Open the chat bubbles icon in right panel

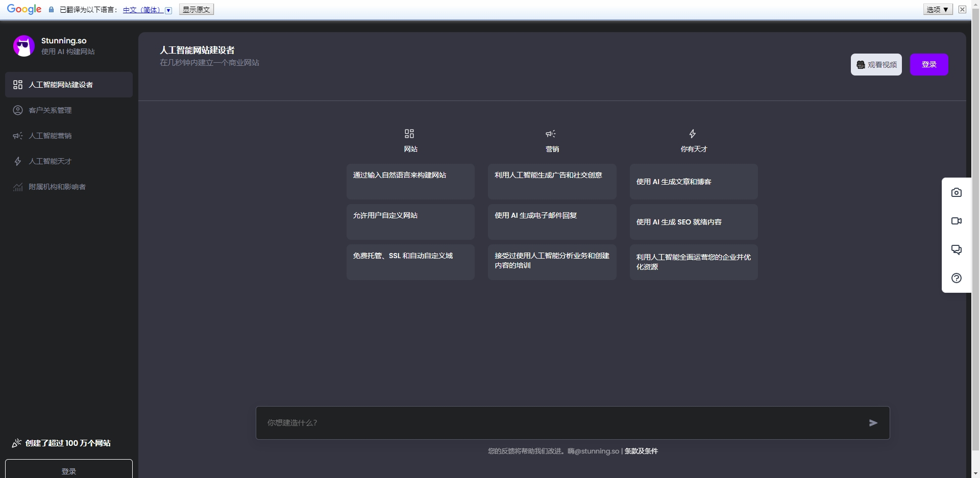click(956, 249)
